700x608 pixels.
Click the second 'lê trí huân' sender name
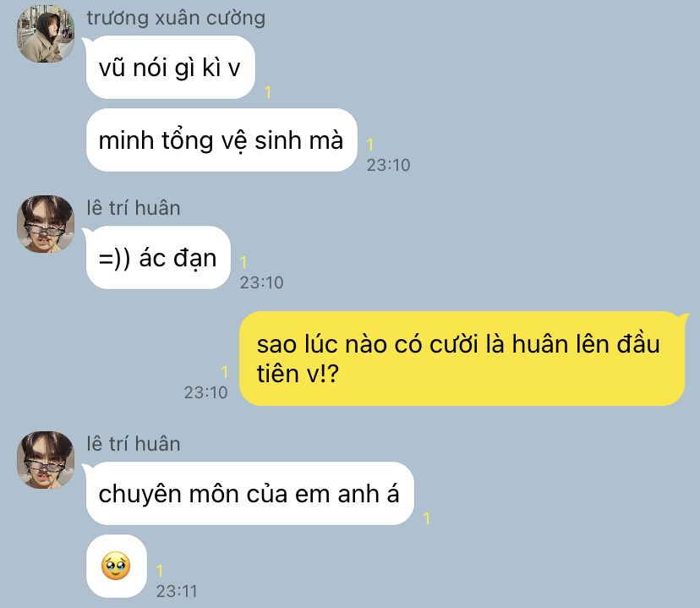(134, 444)
